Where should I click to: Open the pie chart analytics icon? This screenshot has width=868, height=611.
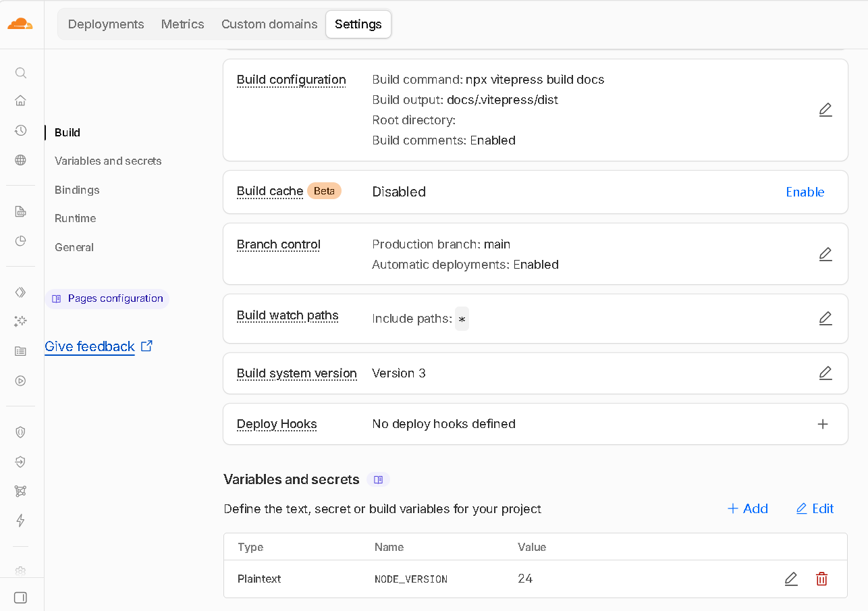coord(21,241)
